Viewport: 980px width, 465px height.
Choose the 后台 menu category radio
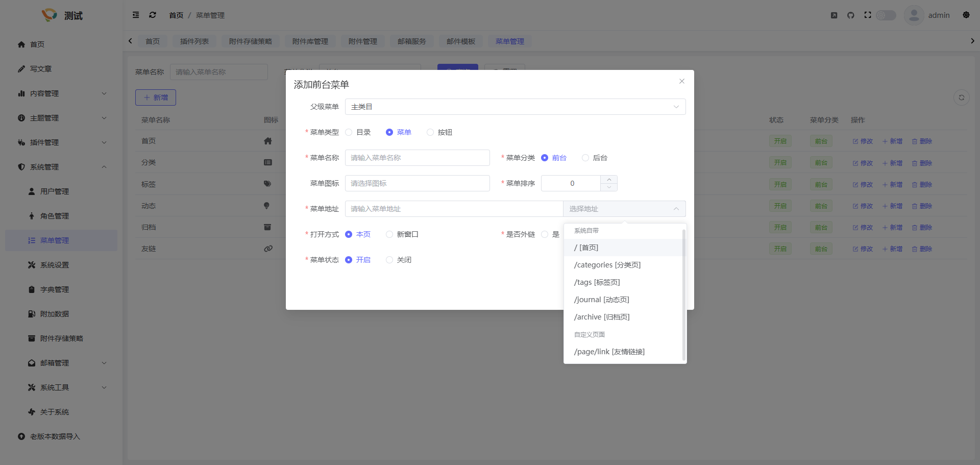(x=585, y=158)
